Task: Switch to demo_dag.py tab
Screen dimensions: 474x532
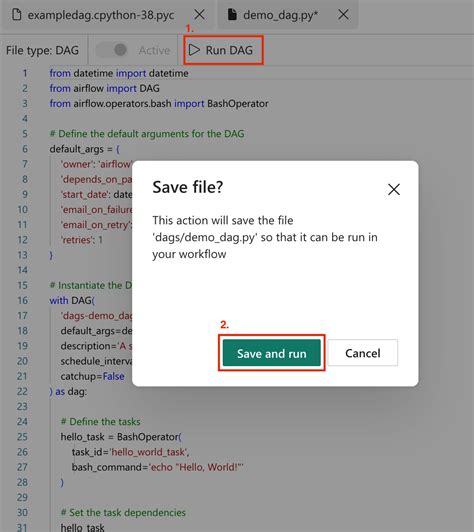Action: click(281, 15)
